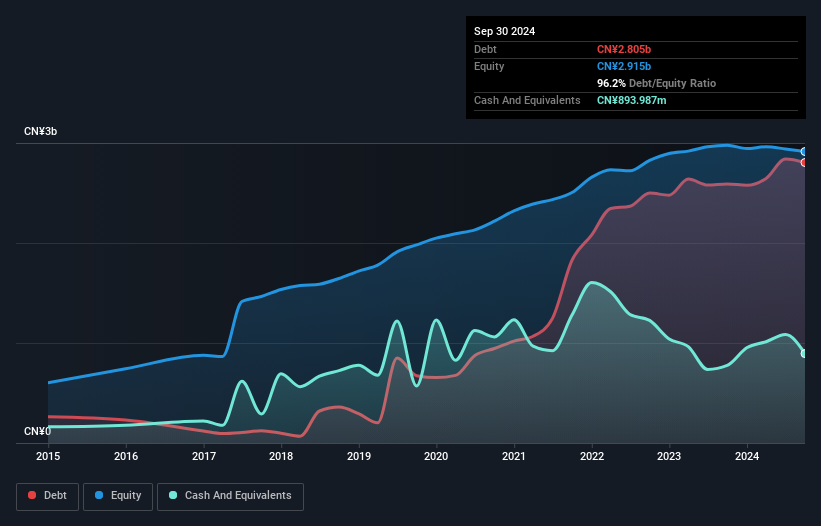Image resolution: width=821 pixels, height=526 pixels.
Task: Click the Debt label in tooltip
Action: coord(485,49)
